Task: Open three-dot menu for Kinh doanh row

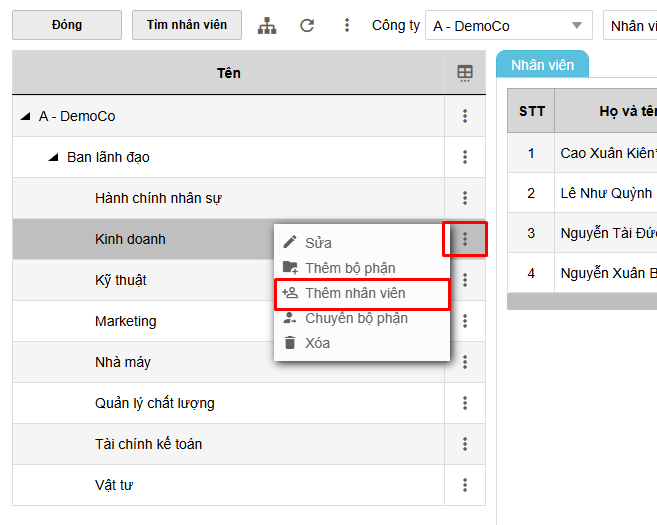Action: click(x=465, y=239)
